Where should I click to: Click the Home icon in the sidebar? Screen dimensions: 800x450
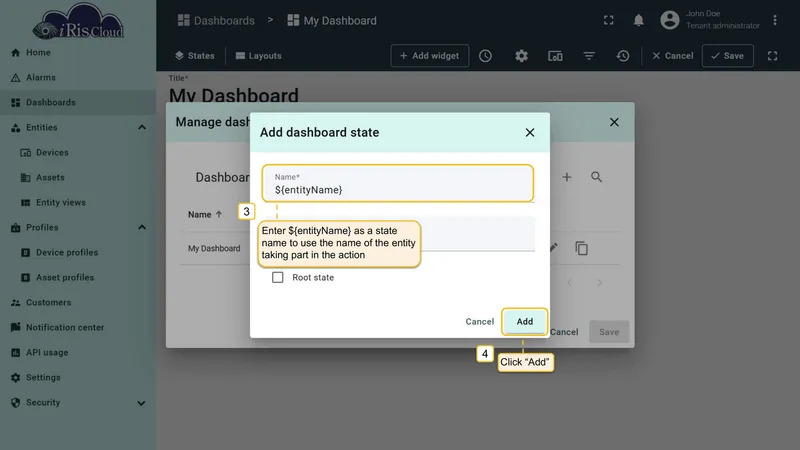(x=15, y=53)
